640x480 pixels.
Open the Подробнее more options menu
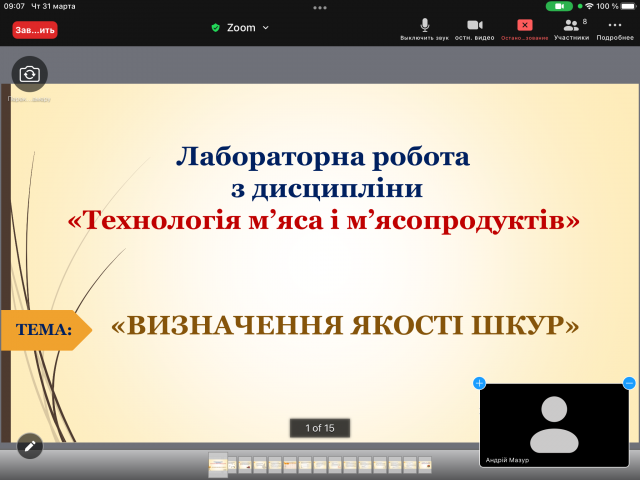615,29
